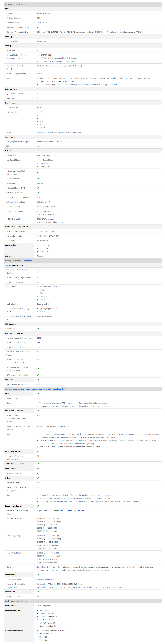Click the '5% to 95% RH' humidity value
The height and width of the screenshot is (644, 165).
[42, 240]
